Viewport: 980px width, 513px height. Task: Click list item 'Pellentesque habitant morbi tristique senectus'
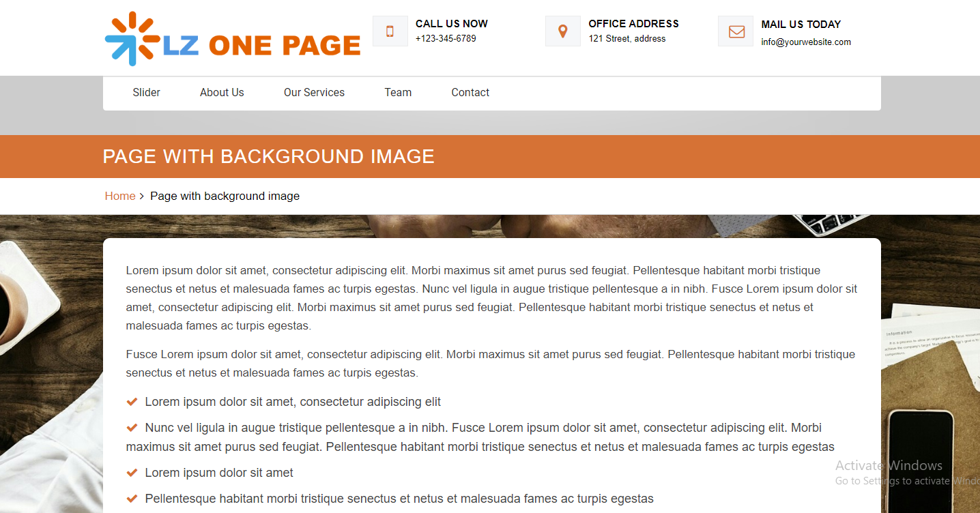click(399, 499)
